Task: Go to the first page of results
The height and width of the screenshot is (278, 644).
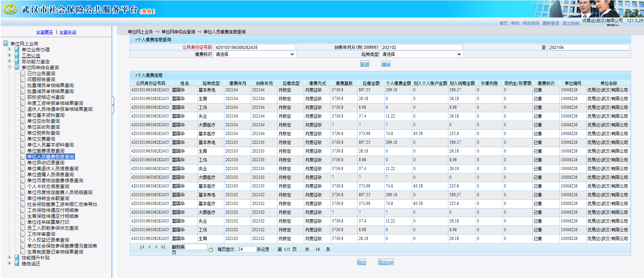Action: tap(142, 247)
